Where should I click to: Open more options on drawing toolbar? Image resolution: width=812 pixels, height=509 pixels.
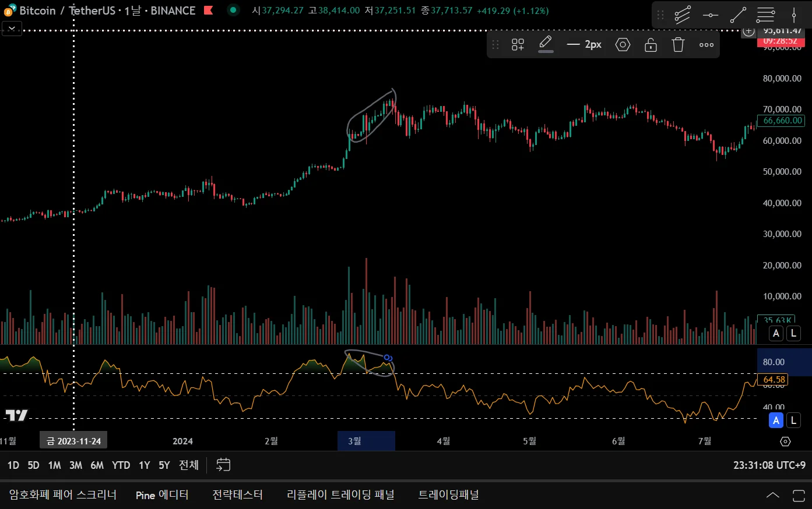pos(706,45)
